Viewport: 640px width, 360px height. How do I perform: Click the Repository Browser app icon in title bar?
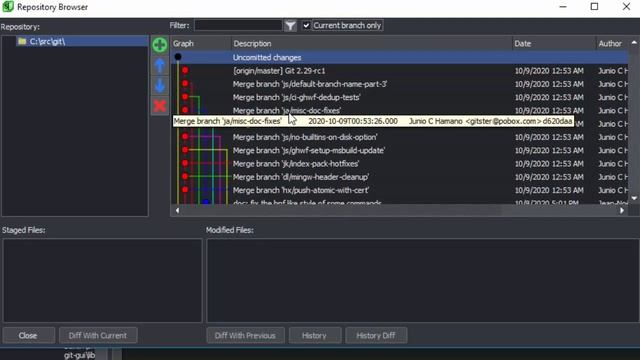(x=8, y=7)
